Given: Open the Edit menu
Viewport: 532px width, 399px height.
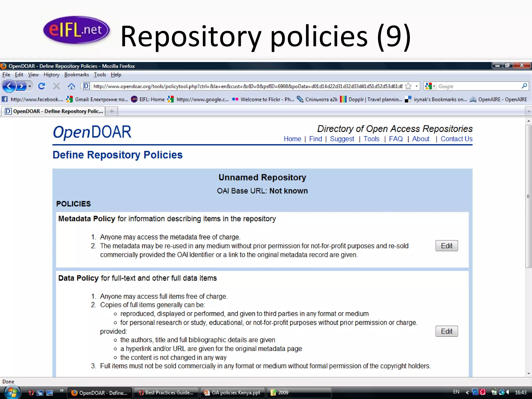Looking at the screenshot, I should (x=19, y=75).
